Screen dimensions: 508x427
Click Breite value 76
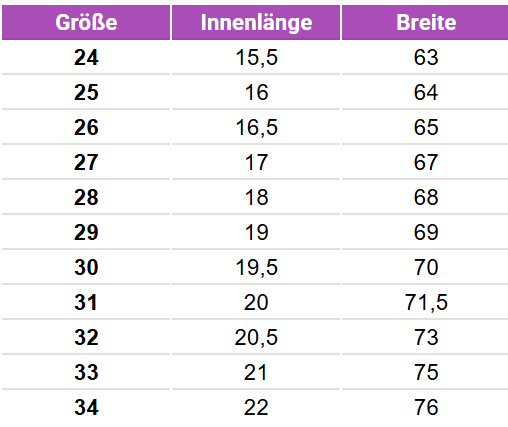pos(426,407)
